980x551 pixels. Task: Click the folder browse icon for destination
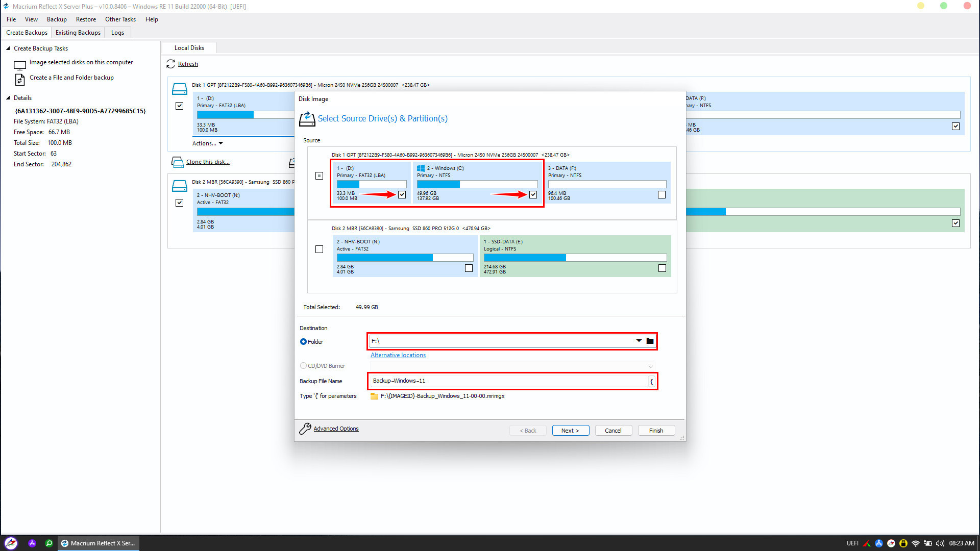pyautogui.click(x=650, y=341)
